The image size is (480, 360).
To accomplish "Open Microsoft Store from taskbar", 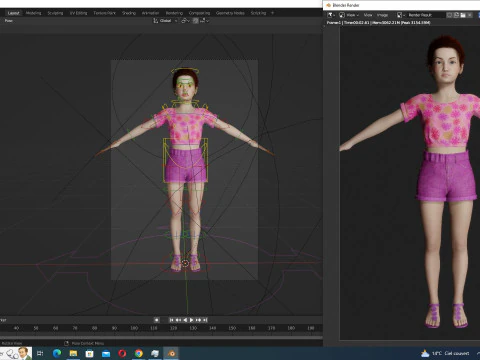I will click(89, 353).
